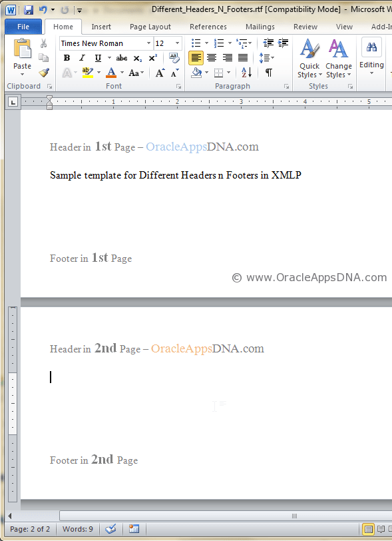Click the Undo icon
The width and height of the screenshot is (392, 541).
tap(43, 9)
